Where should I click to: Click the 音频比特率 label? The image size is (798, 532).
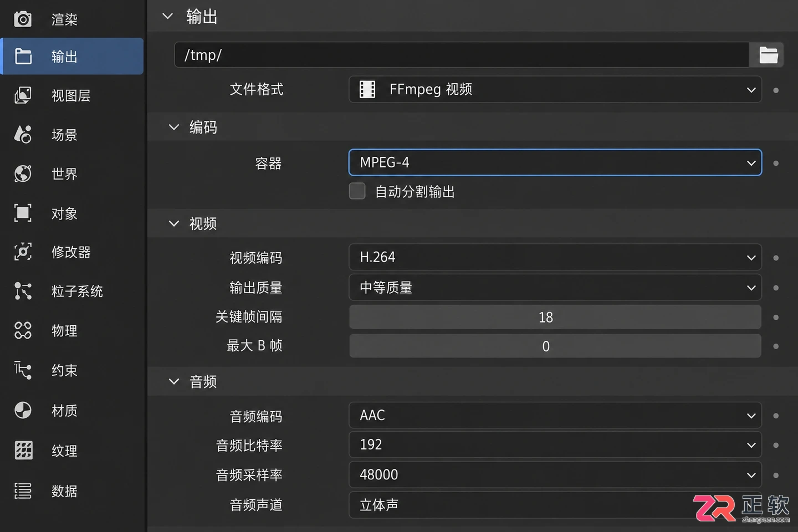pyautogui.click(x=249, y=446)
